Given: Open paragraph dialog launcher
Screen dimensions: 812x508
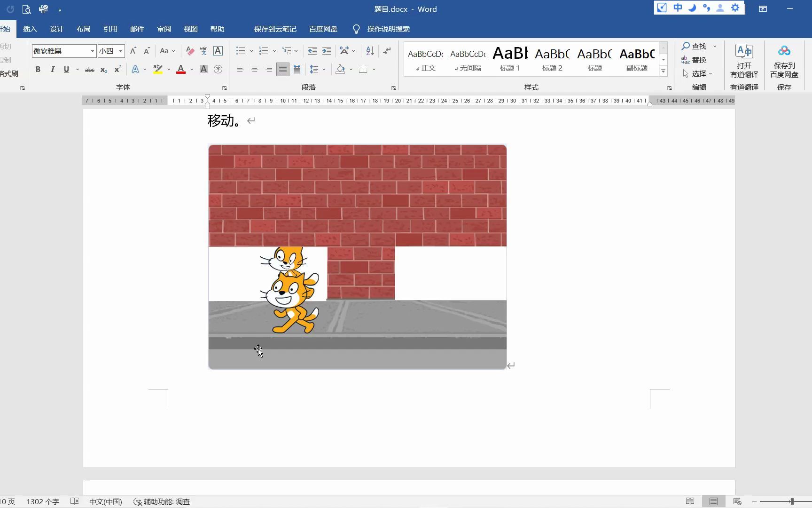Looking at the screenshot, I should click(393, 88).
